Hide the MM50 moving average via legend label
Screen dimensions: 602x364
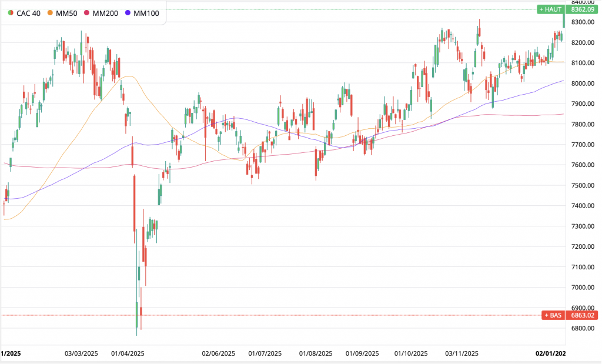[x=66, y=13]
